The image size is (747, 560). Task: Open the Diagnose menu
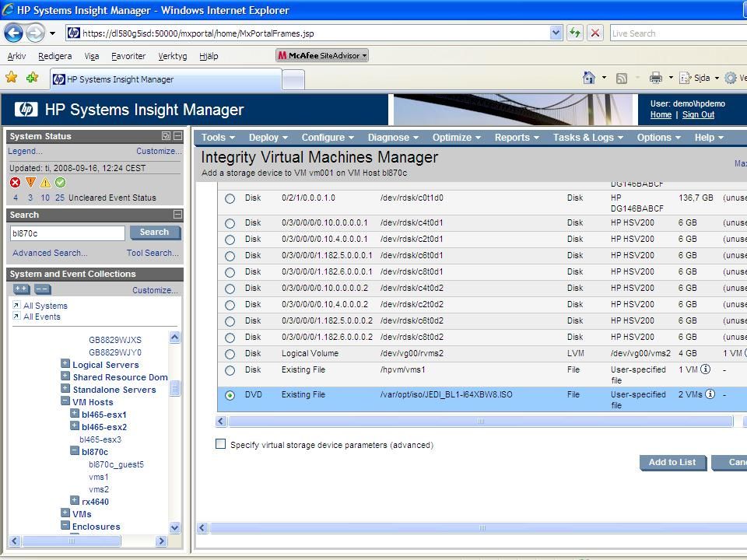393,137
